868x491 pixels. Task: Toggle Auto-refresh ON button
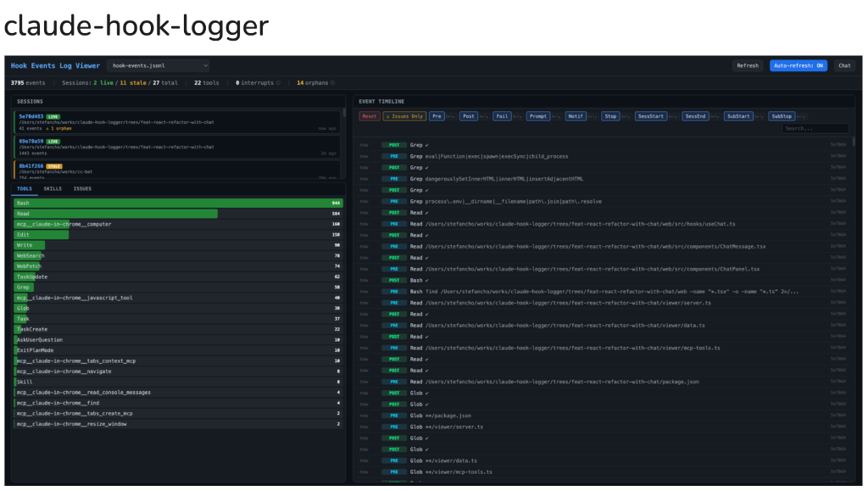pos(798,65)
